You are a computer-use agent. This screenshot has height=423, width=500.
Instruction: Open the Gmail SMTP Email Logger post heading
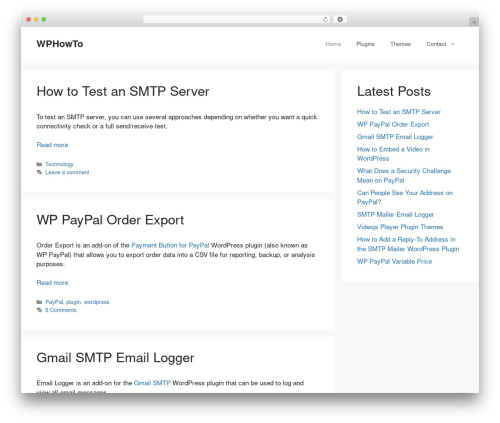115,358
